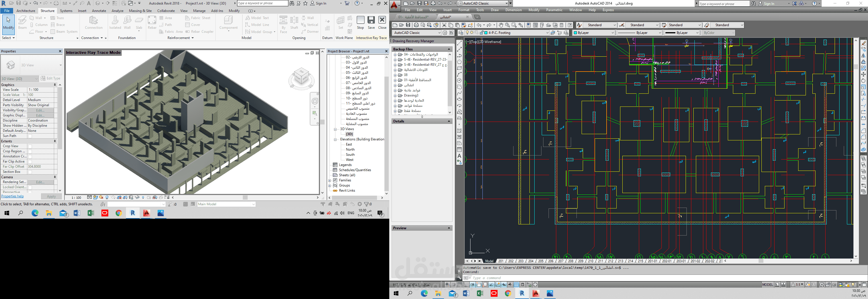Turn on the Section Box checkbox
Viewport: 868px width, 299px height.
[x=30, y=172]
